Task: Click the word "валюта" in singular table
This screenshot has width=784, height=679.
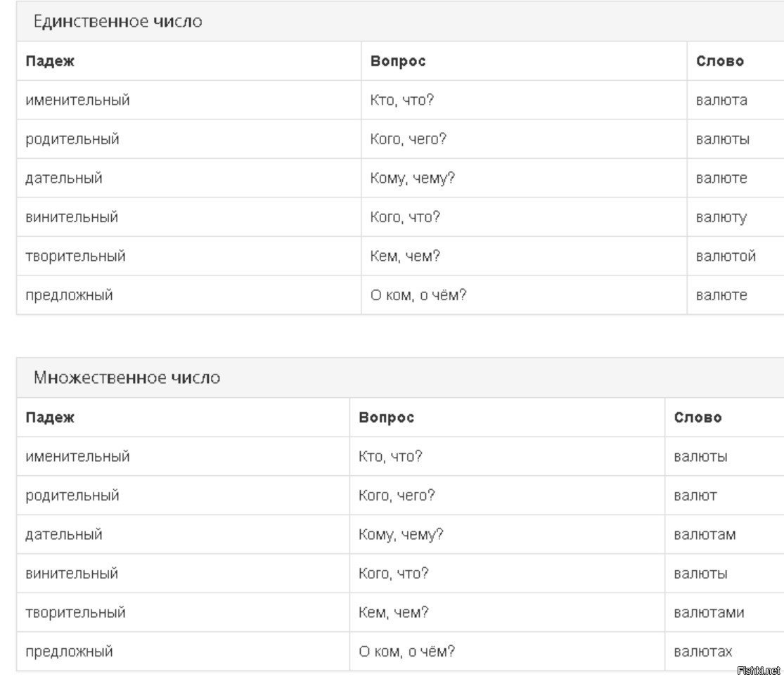Action: click(x=721, y=101)
